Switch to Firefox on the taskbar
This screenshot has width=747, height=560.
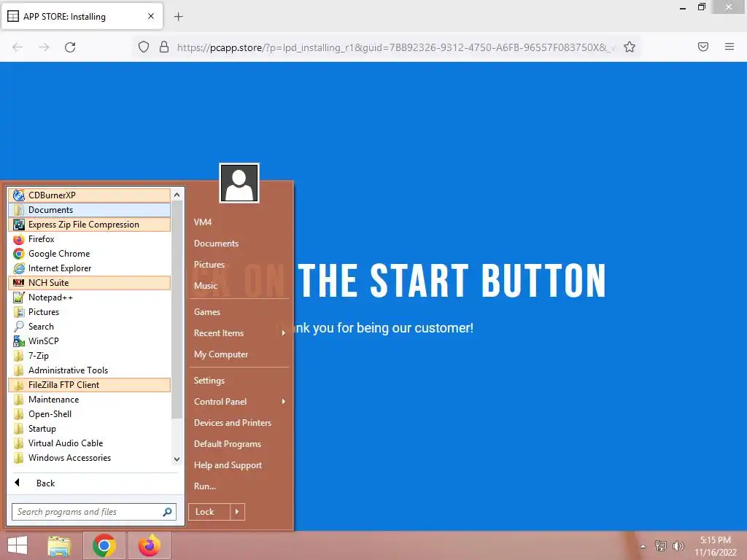pos(149,545)
